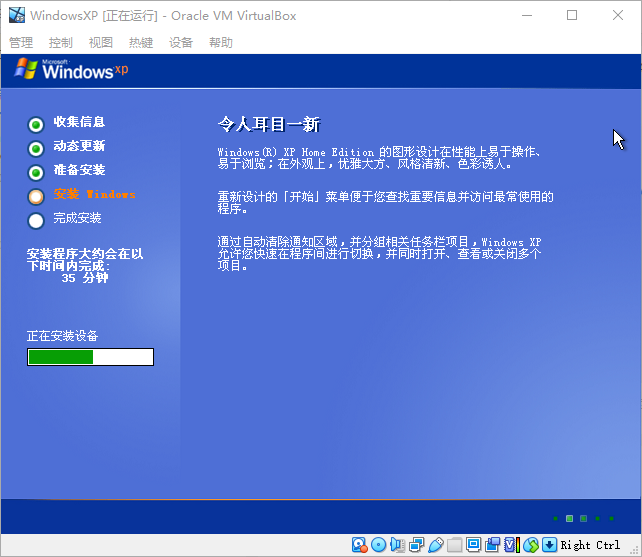Click the mouse integration icon
642x557 pixels.
click(x=531, y=545)
